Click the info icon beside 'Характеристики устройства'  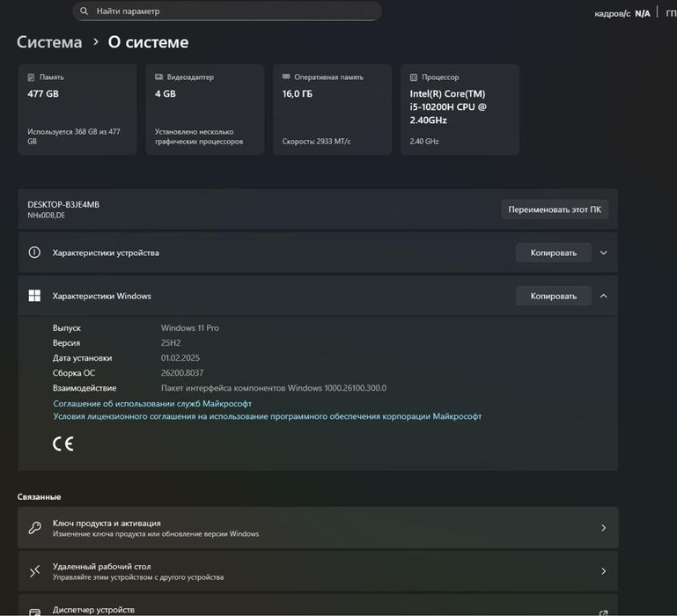(34, 253)
